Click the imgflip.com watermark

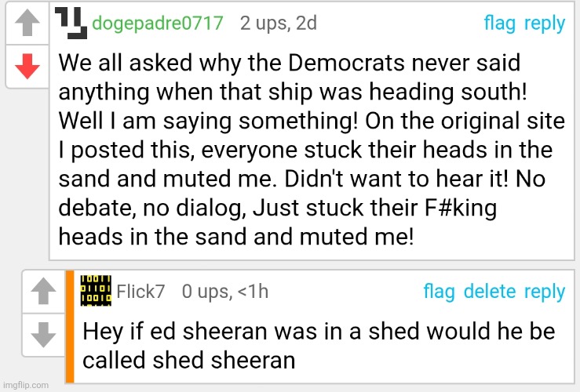25,385
